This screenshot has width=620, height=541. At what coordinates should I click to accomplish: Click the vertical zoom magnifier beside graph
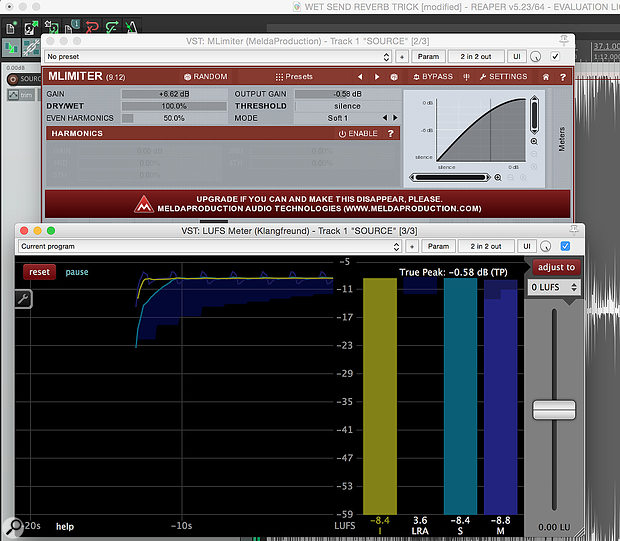[x=534, y=142]
